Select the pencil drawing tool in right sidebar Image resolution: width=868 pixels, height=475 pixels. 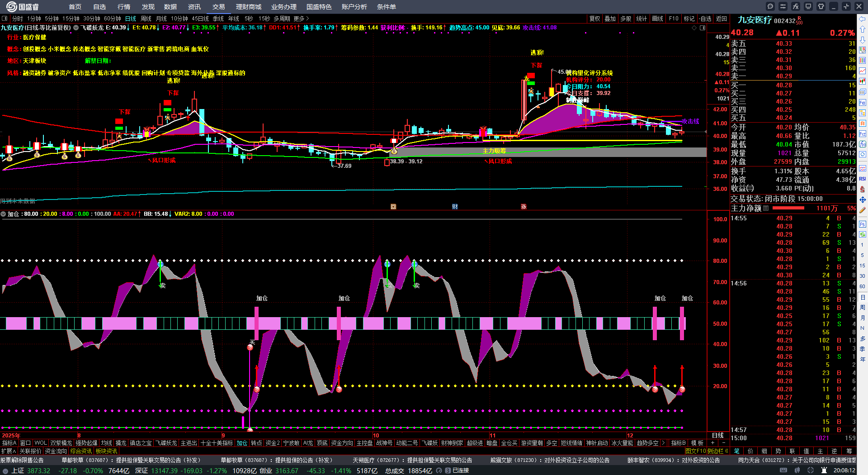tap(863, 210)
